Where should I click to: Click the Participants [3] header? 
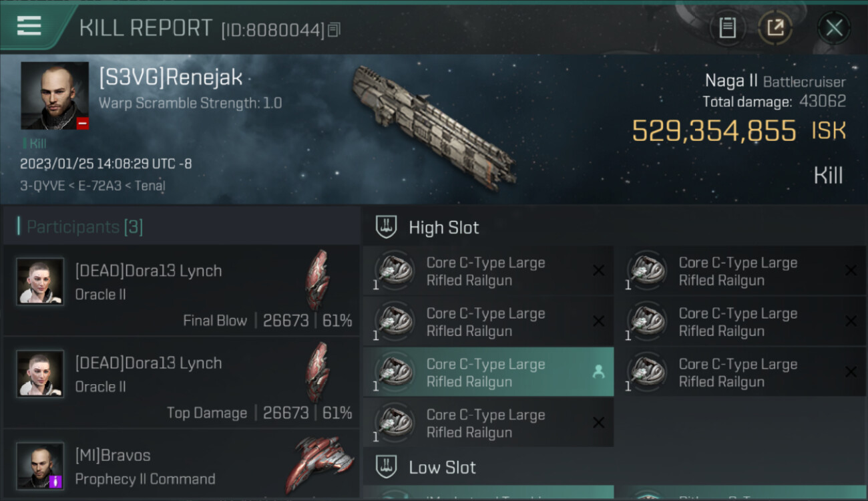tap(85, 227)
